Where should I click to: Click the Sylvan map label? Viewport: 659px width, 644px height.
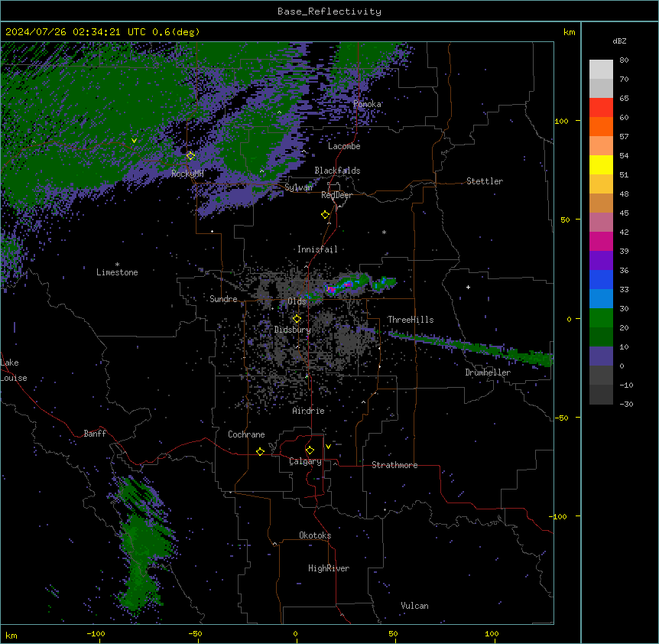coord(298,187)
